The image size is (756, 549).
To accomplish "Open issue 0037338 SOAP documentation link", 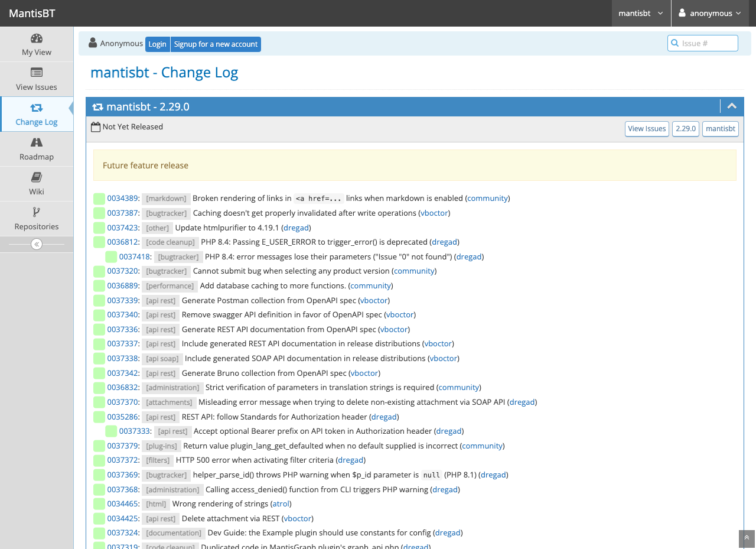I will point(123,358).
